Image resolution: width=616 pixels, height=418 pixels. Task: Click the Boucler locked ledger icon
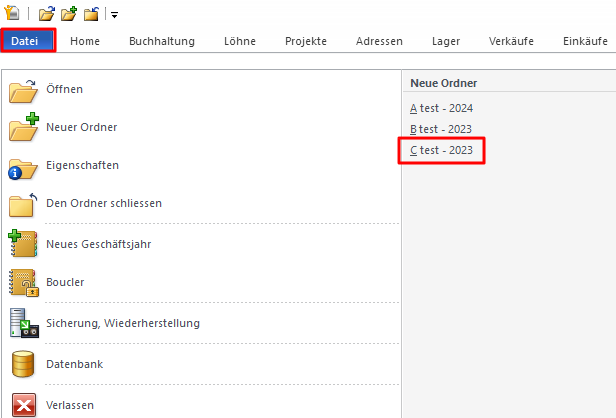tap(23, 283)
